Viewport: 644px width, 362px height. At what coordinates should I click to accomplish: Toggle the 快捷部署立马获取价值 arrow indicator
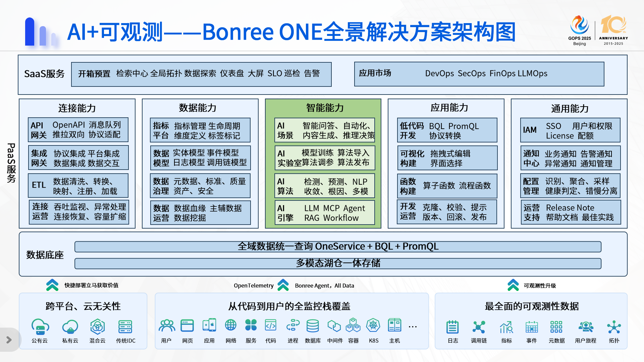(52, 285)
